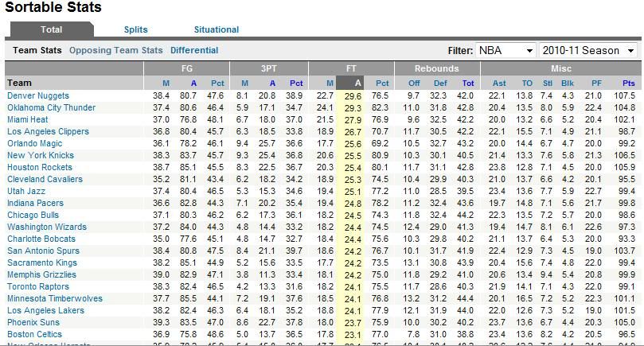Sort by FG made column
This screenshot has height=346, width=644.
(x=166, y=83)
